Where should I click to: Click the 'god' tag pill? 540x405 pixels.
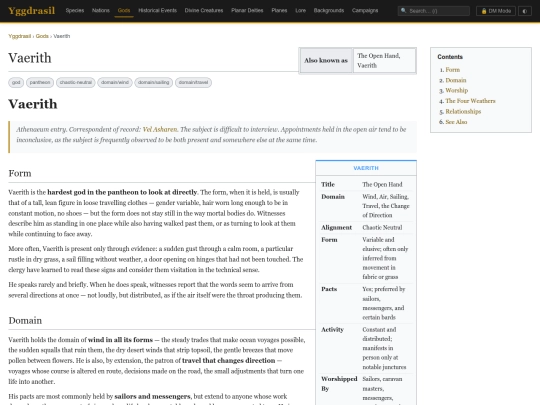[x=16, y=82]
